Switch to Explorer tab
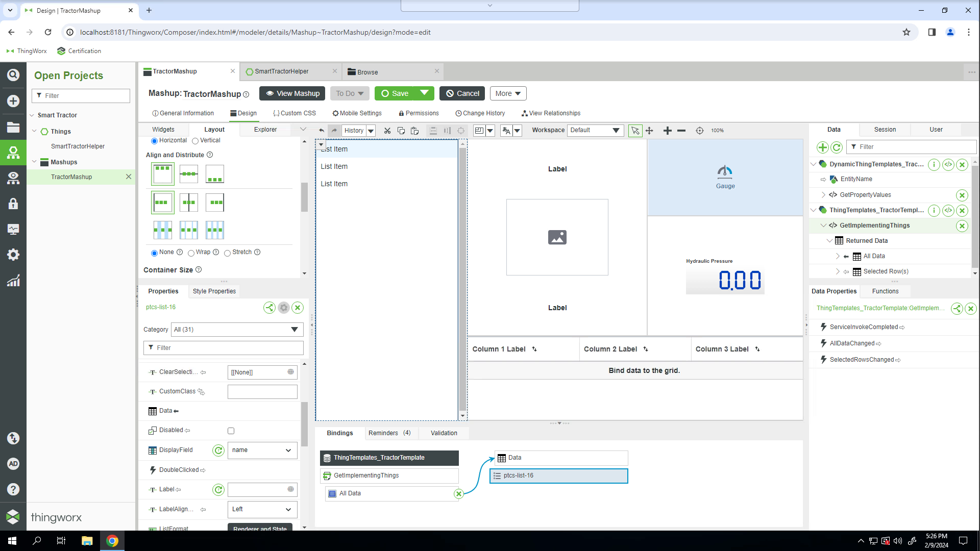 (265, 130)
